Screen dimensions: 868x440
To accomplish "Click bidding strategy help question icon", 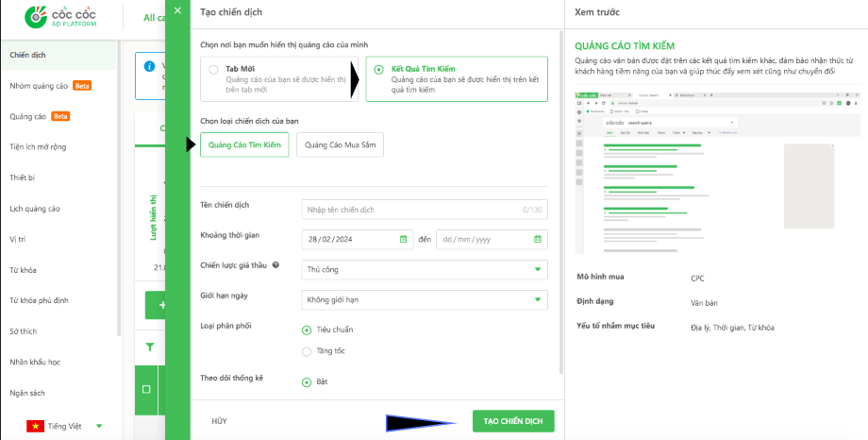I will pyautogui.click(x=275, y=265).
